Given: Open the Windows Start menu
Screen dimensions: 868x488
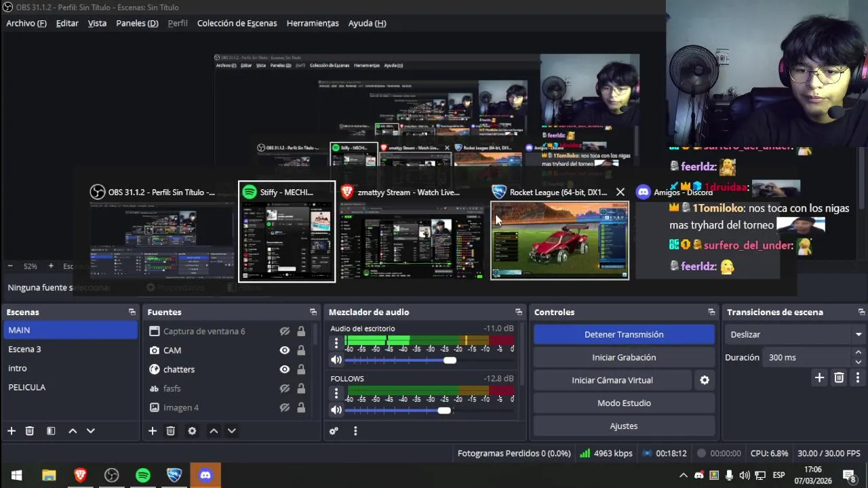Looking at the screenshot, I should [16, 475].
